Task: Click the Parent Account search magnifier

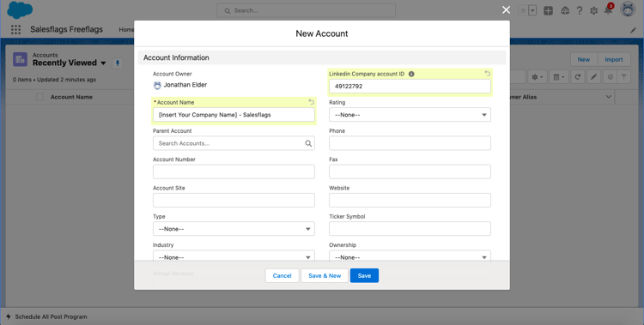Action: [308, 143]
